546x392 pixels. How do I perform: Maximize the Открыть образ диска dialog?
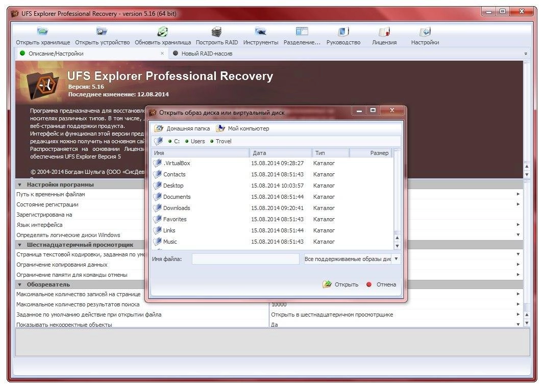tap(373, 110)
